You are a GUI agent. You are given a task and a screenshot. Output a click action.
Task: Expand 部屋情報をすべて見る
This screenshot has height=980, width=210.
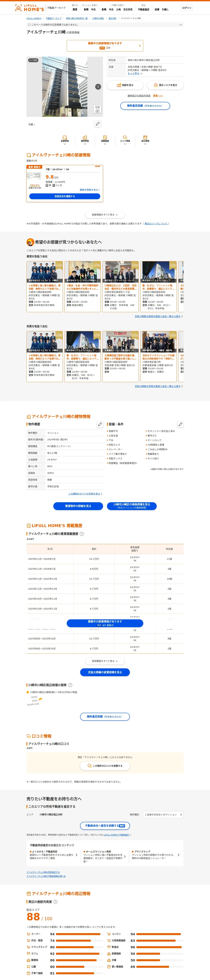[105, 215]
